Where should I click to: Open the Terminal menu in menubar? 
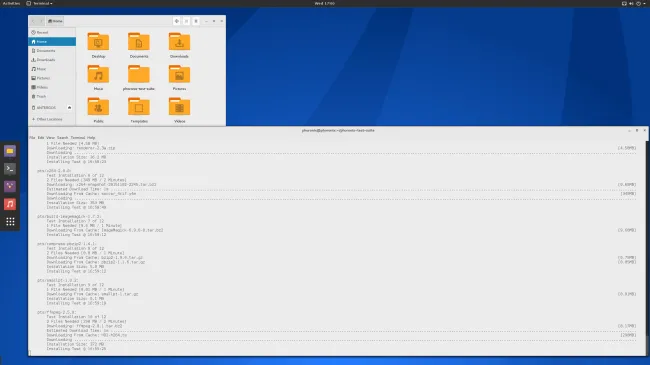pyautogui.click(x=78, y=138)
